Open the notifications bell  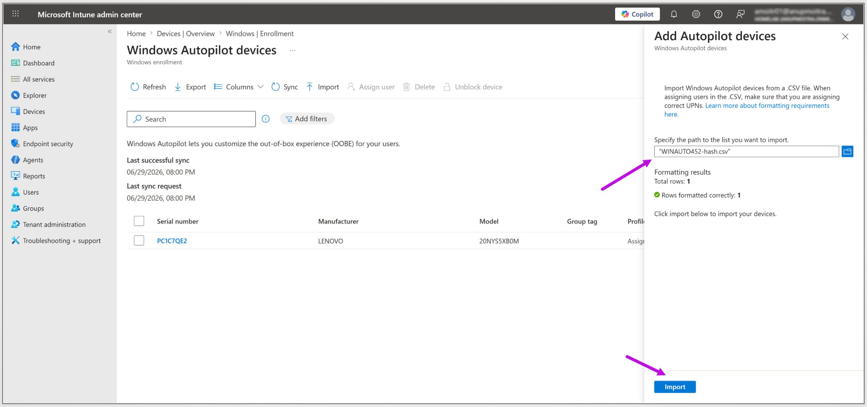click(x=674, y=14)
